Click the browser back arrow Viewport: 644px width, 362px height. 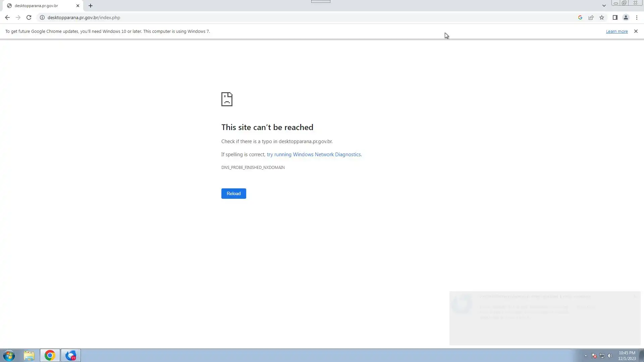(x=7, y=17)
